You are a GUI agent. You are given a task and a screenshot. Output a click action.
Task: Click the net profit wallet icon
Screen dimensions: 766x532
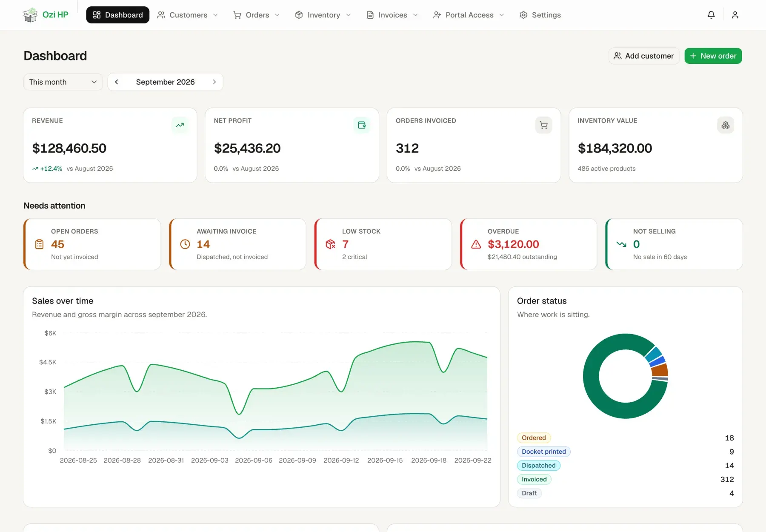pyautogui.click(x=362, y=125)
